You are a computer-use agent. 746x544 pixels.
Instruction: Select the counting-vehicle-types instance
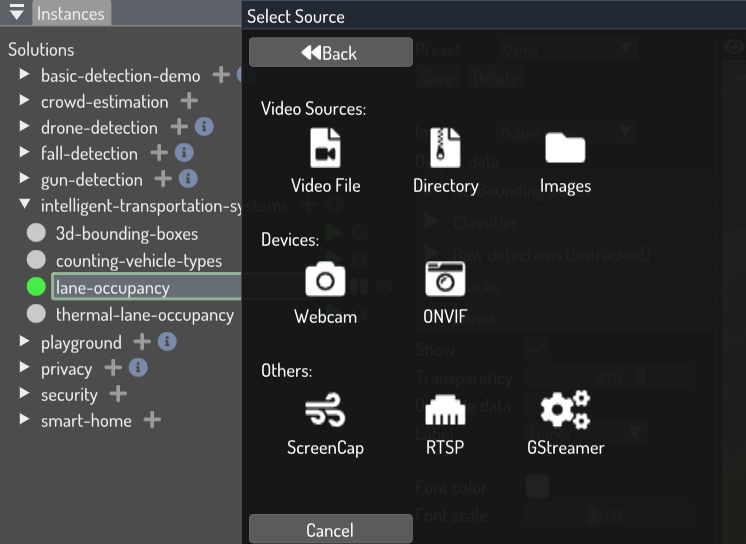[139, 261]
